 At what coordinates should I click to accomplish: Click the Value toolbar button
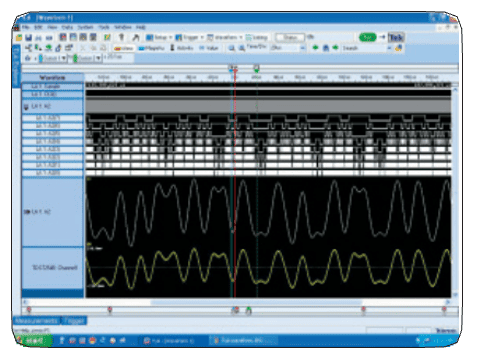click(x=209, y=48)
